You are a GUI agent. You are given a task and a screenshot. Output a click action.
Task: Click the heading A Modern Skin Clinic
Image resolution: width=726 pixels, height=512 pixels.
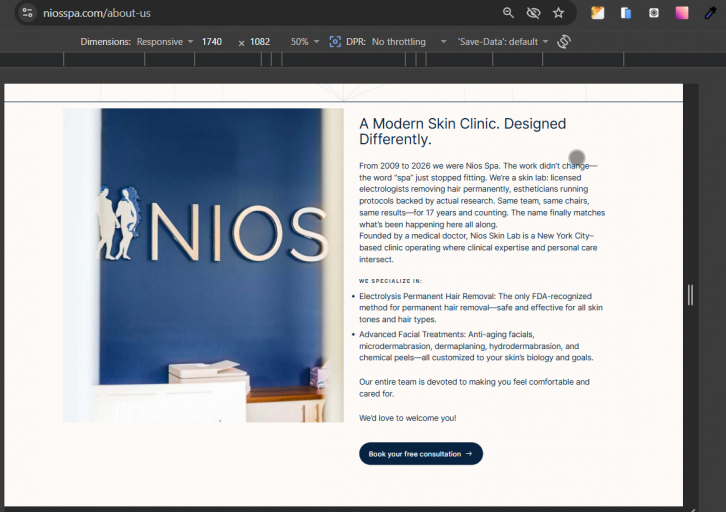tap(463, 131)
